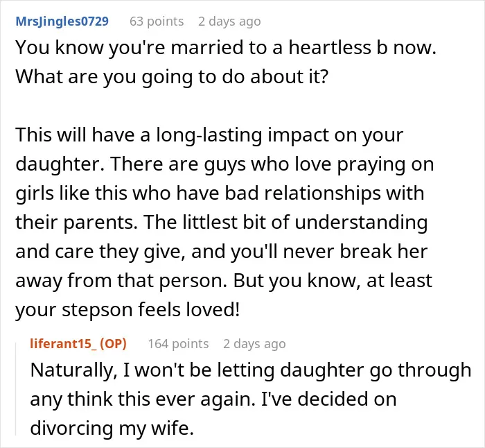Click the sentence "your stepson feels loved!"
The width and height of the screenshot is (485, 448).
[x=127, y=309]
